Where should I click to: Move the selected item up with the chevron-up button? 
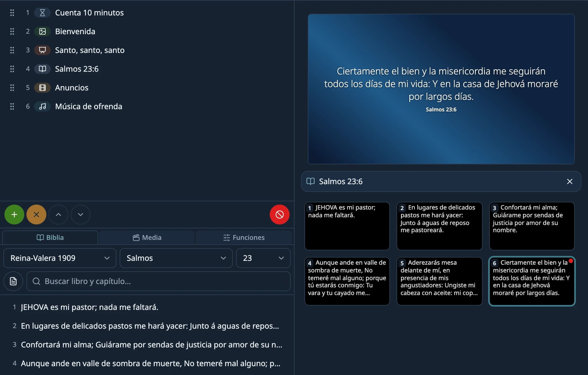click(58, 215)
